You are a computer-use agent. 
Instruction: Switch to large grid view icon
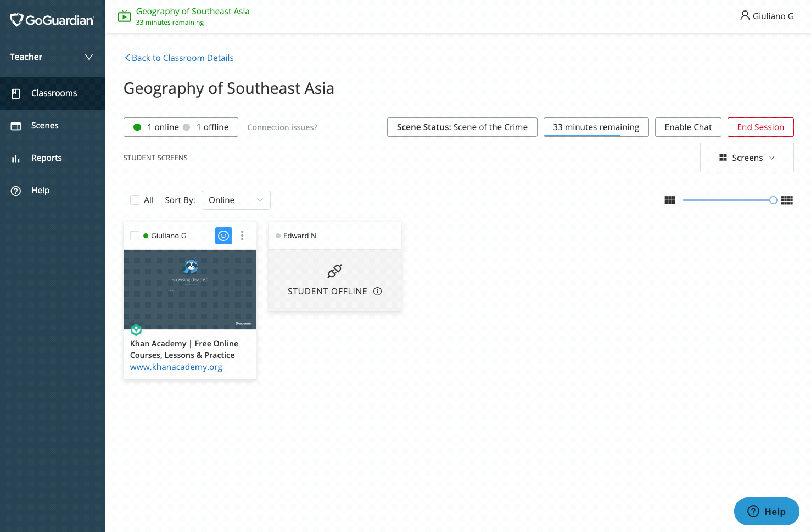coord(669,200)
